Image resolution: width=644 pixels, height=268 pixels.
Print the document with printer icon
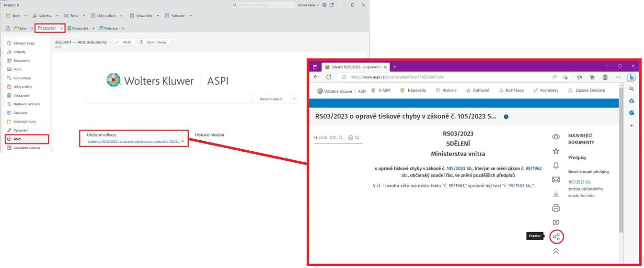pos(556,208)
